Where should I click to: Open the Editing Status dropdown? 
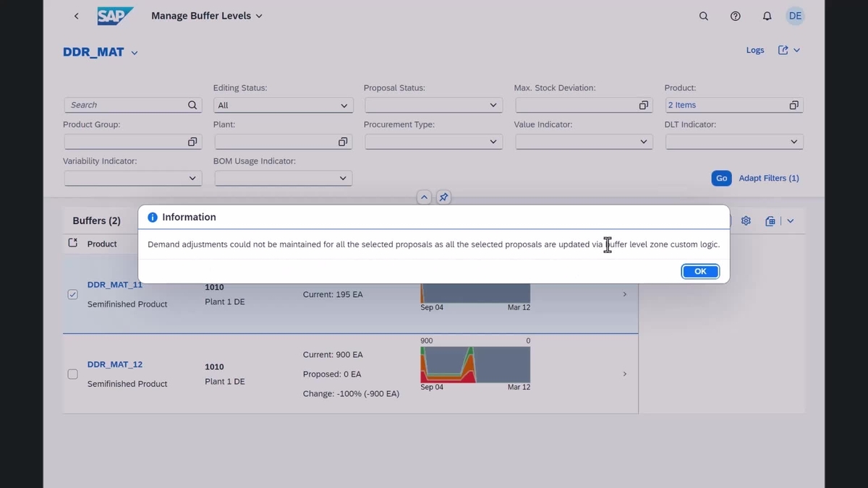point(344,105)
